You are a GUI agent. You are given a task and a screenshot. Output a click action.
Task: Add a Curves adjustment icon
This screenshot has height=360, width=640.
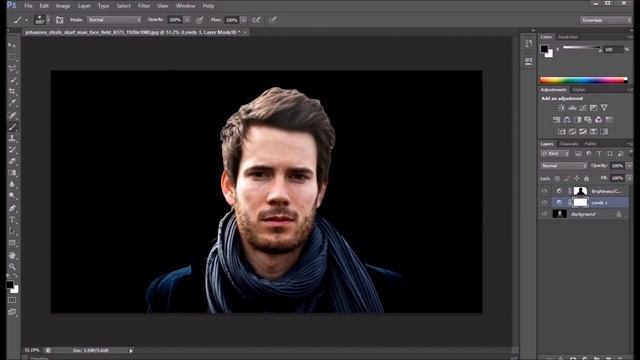click(x=583, y=108)
